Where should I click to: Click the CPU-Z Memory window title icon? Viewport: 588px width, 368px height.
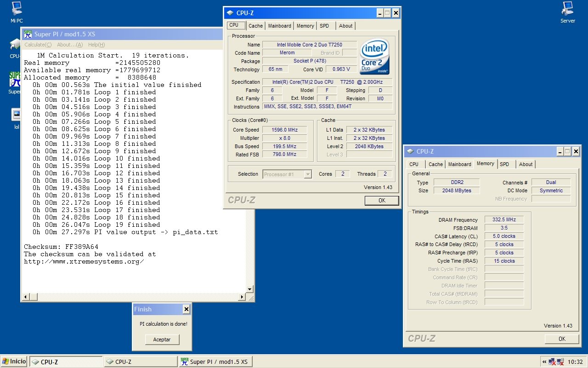tap(410, 151)
